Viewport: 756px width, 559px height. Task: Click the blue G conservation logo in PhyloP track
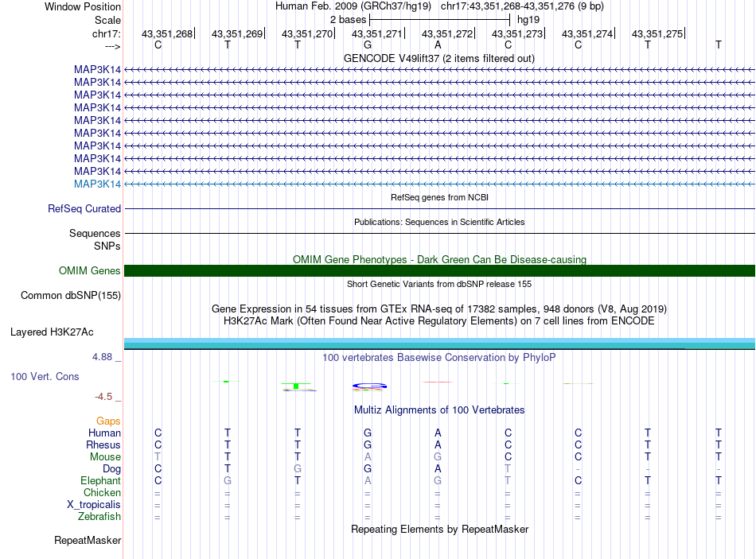click(369, 386)
